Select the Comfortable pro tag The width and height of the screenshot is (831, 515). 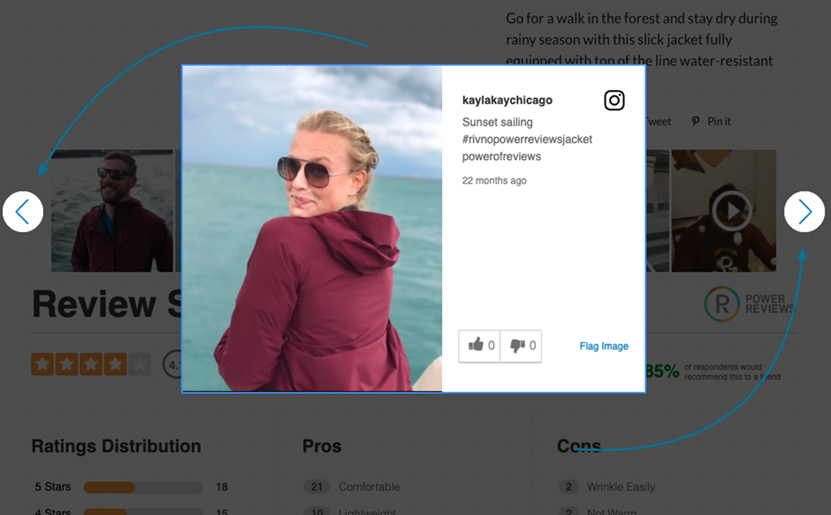[x=369, y=487]
